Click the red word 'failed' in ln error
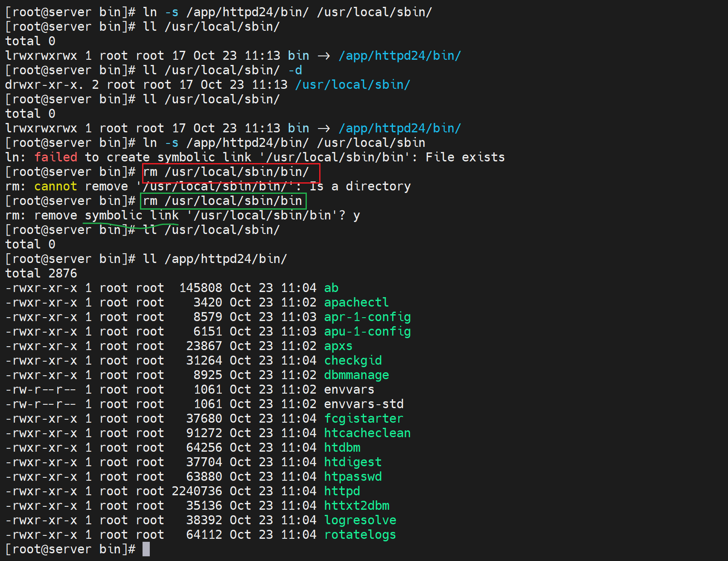Screen dimensions: 728x561 (55, 157)
